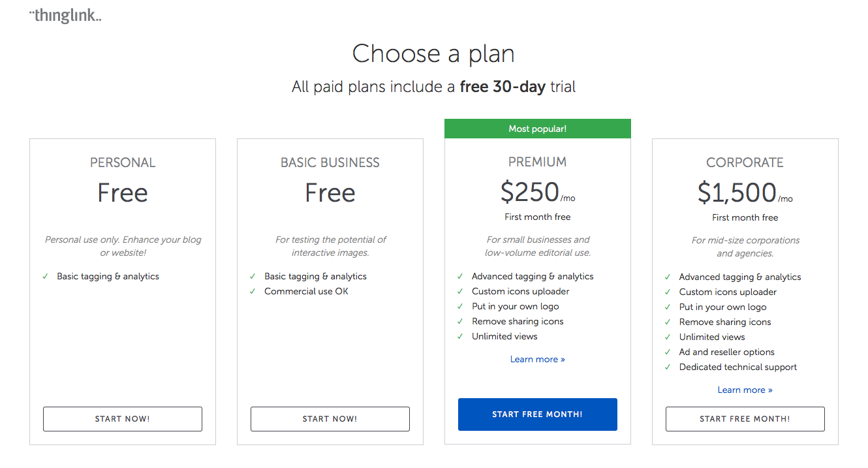Open Learn more link in Premium plan
This screenshot has height=468, width=868.
pyautogui.click(x=538, y=359)
